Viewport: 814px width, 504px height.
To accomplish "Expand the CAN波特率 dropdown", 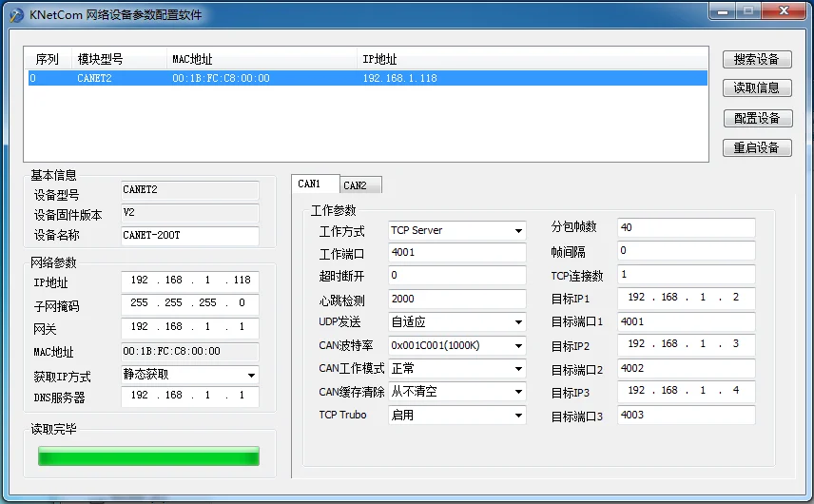I will click(x=456, y=345).
